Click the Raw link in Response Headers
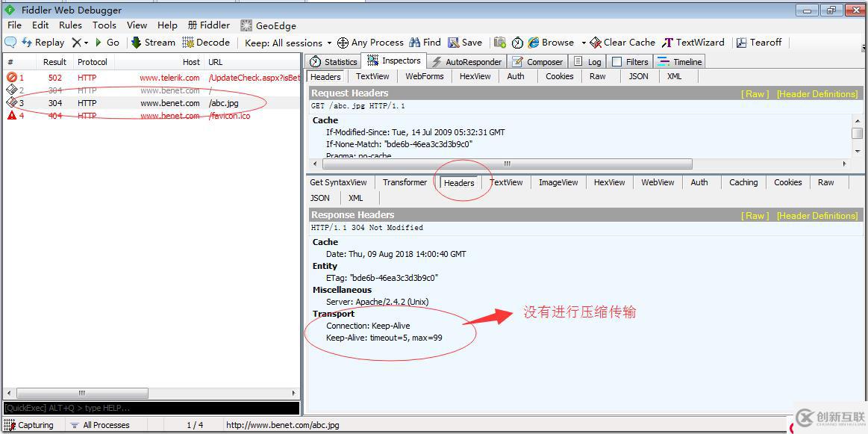 coord(755,216)
